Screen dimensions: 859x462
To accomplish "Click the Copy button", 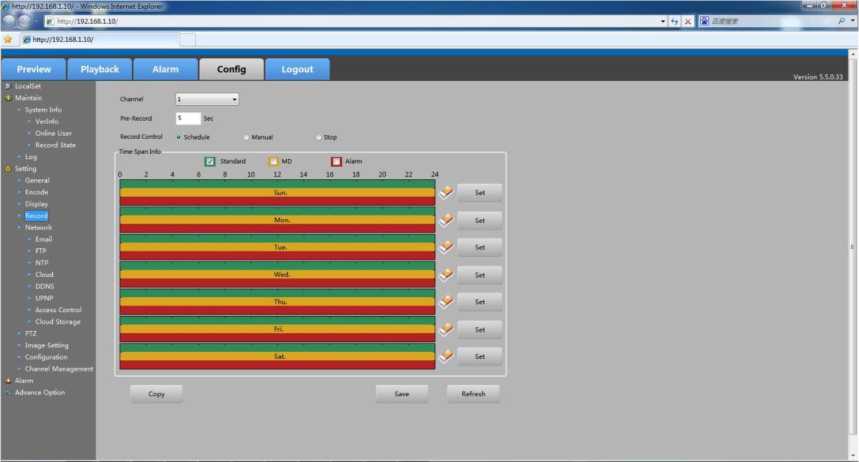I will (157, 394).
